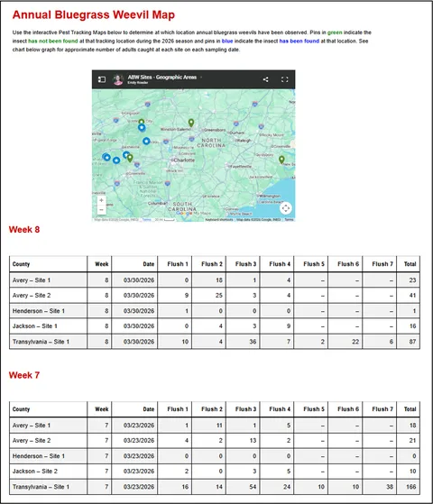The image size is (433, 504).
Task: Click the blue 'has been found' text
Action: pos(299,41)
